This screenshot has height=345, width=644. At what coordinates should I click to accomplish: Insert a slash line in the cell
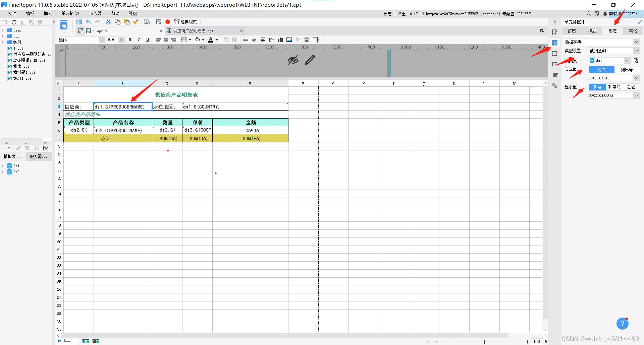point(298,40)
